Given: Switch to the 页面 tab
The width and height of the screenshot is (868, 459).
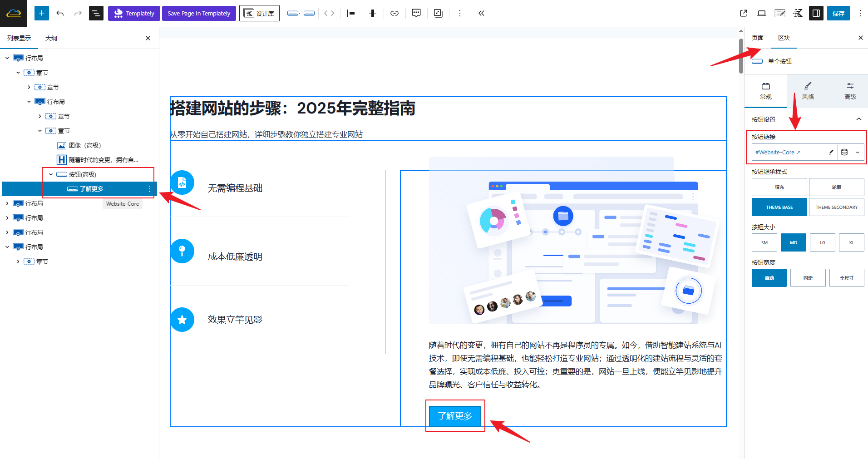Looking at the screenshot, I should click(x=757, y=38).
